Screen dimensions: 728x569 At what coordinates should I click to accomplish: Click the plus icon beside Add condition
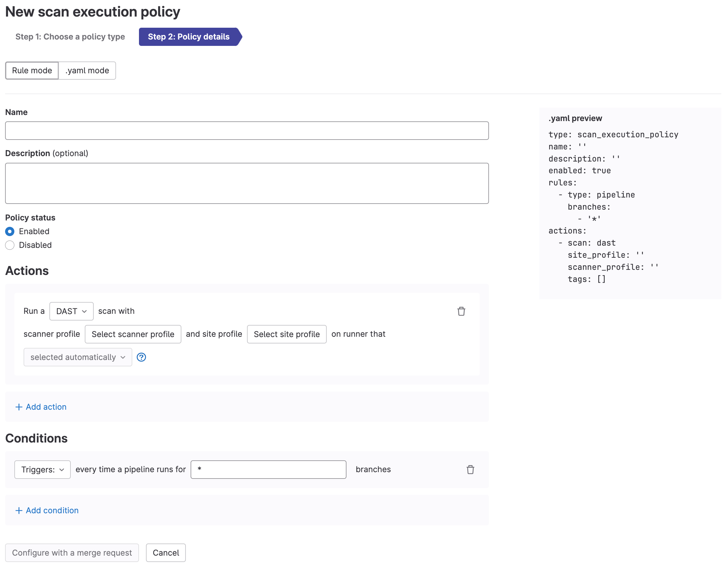tap(19, 510)
